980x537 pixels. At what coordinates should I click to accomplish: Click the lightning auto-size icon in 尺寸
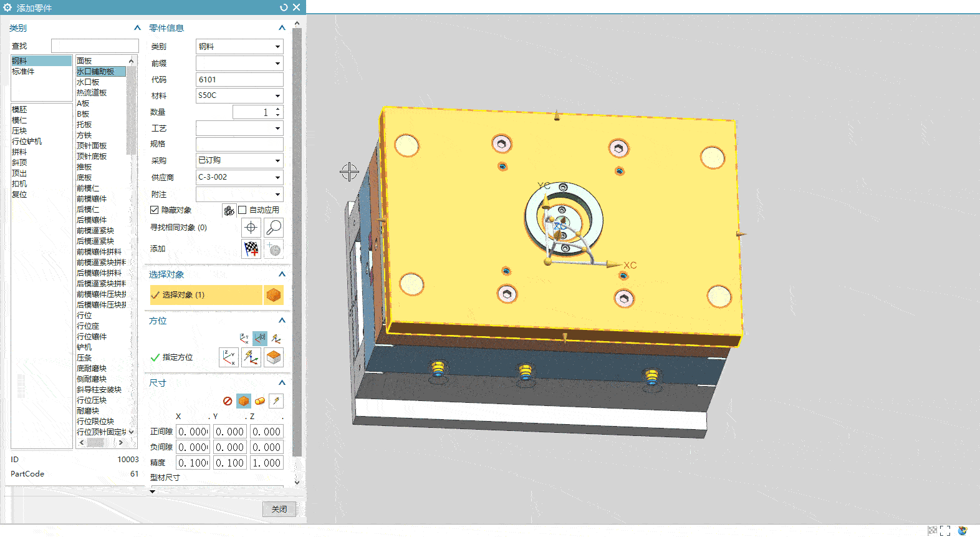point(276,401)
